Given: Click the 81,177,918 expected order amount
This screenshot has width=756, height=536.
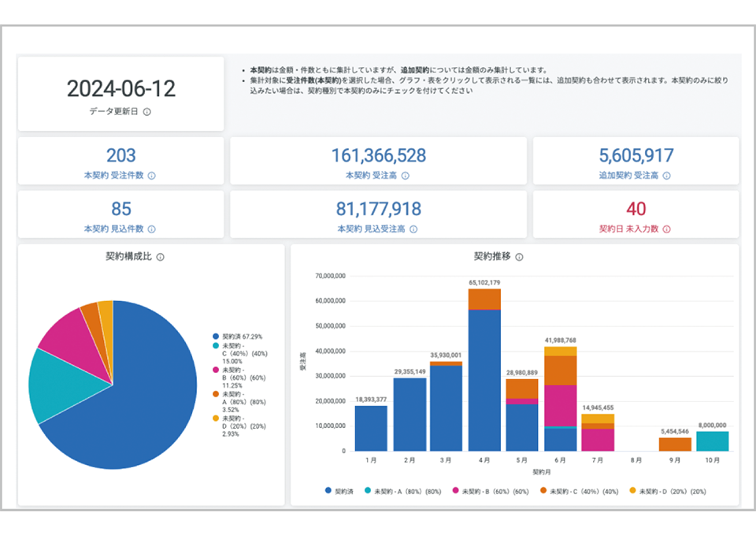Looking at the screenshot, I should 378,209.
